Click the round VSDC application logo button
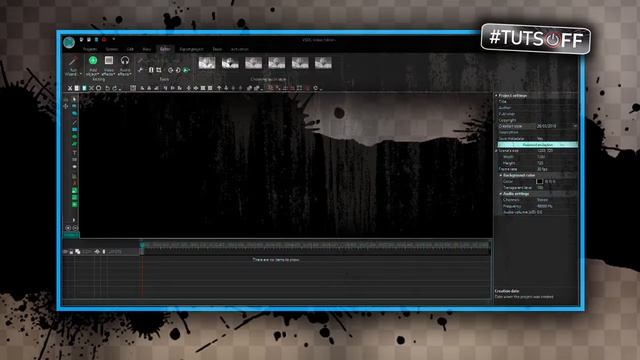Image resolution: width=640 pixels, height=360 pixels. point(69,42)
